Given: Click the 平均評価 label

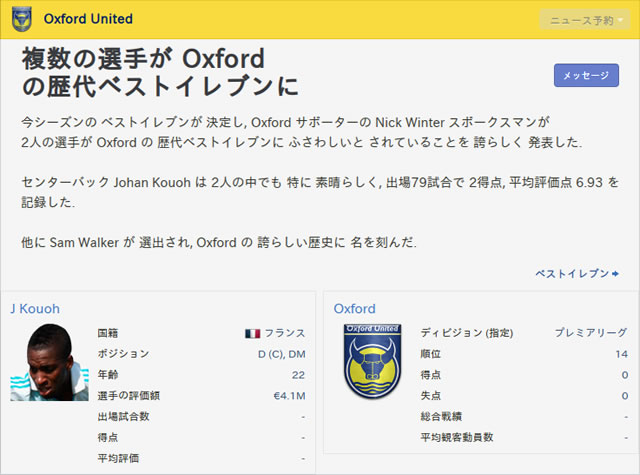Looking at the screenshot, I should [118, 458].
